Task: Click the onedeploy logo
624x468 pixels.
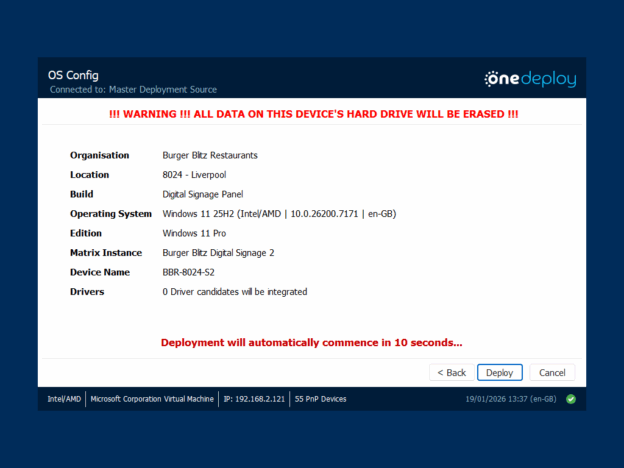Action: point(530,79)
